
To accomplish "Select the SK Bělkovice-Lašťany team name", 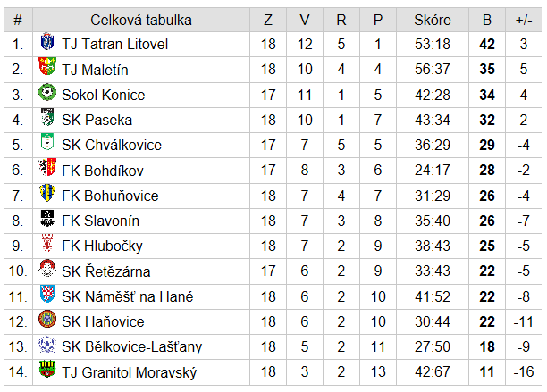I will click(x=132, y=346).
